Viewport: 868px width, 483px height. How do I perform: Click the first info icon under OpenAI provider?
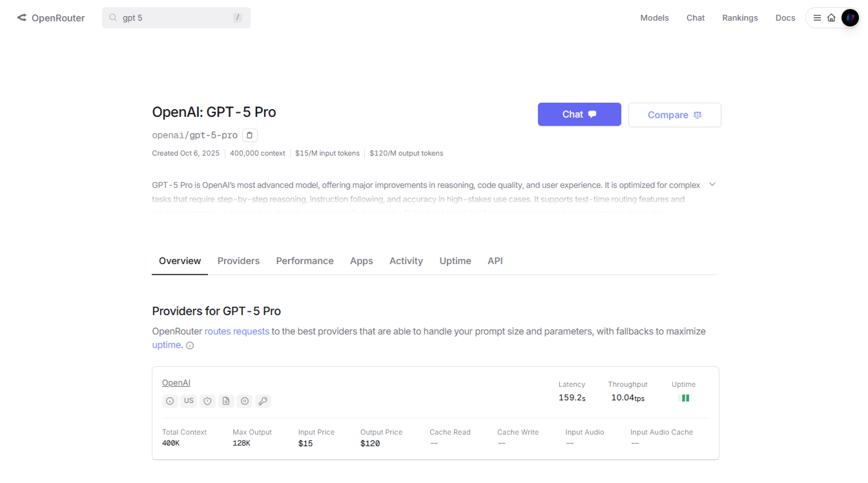[x=170, y=401]
